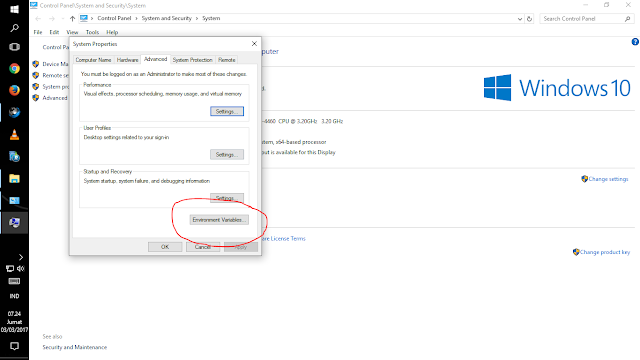
Task: Open Startup and Recovery Settings button
Action: pos(227,198)
